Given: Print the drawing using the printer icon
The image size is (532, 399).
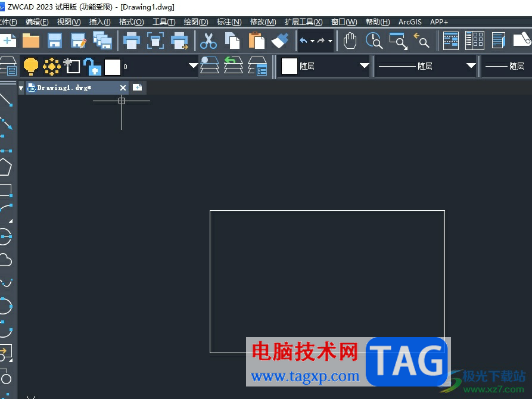Looking at the screenshot, I should coord(131,40).
